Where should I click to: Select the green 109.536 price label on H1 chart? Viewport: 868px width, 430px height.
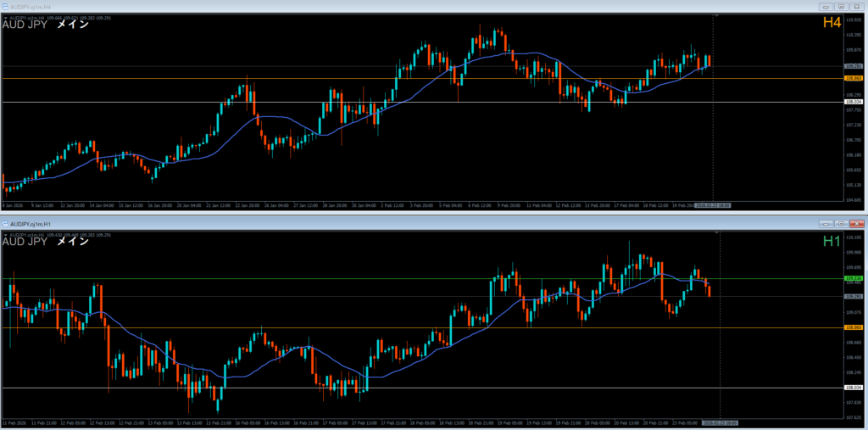pos(854,278)
